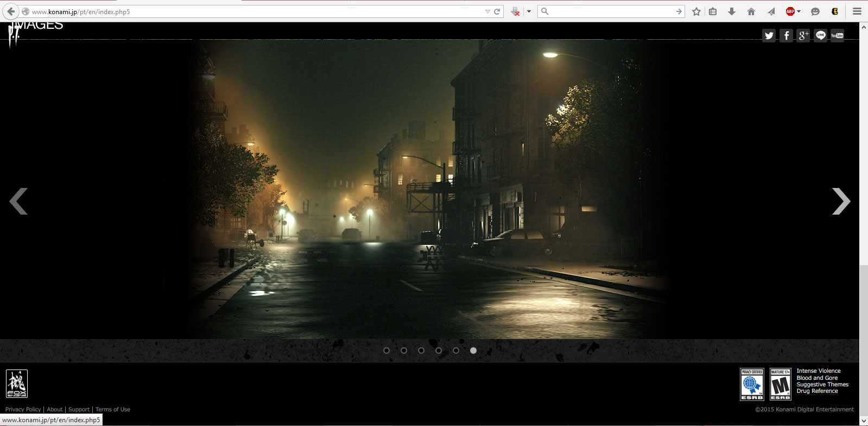Open the Terms of Use link

click(x=113, y=409)
